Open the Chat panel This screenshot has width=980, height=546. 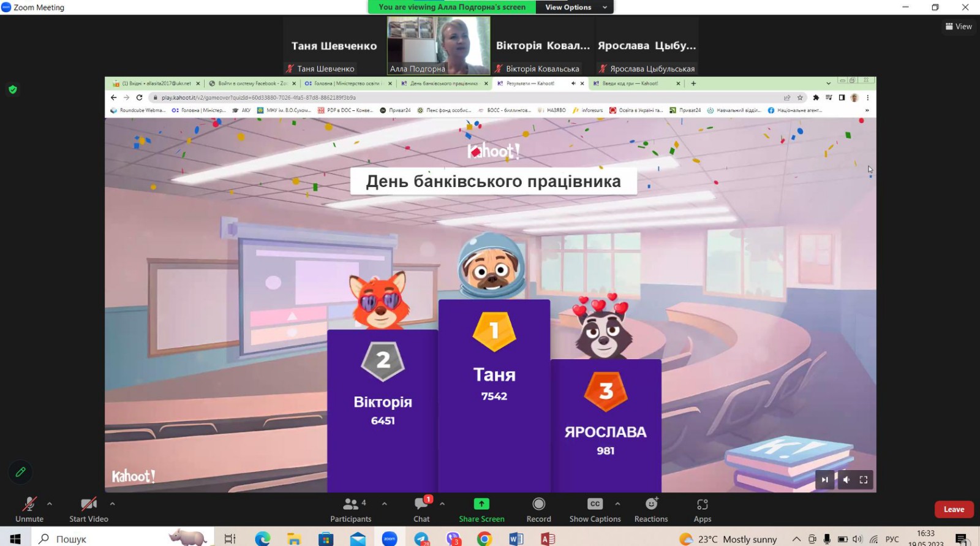(x=421, y=509)
